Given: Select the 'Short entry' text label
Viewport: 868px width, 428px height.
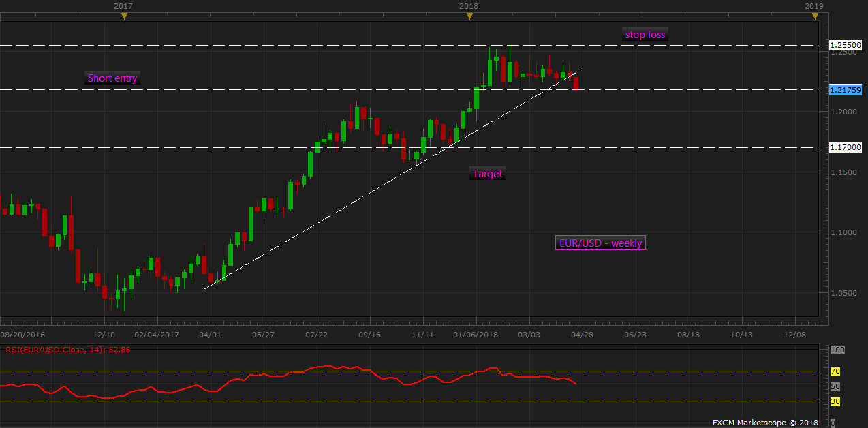Looking at the screenshot, I should point(112,78).
